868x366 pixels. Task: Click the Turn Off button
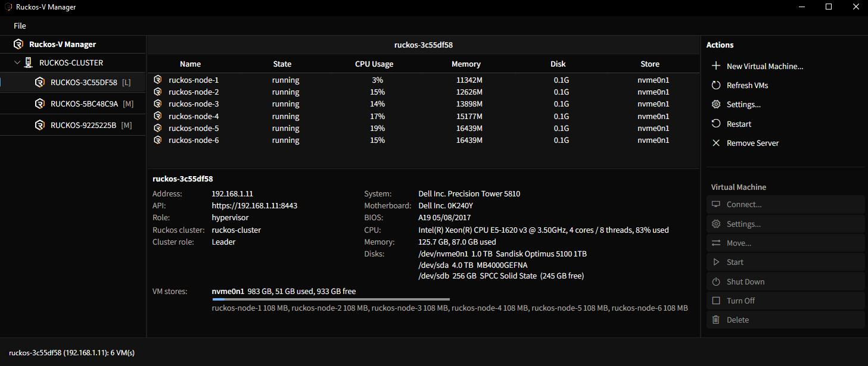785,301
